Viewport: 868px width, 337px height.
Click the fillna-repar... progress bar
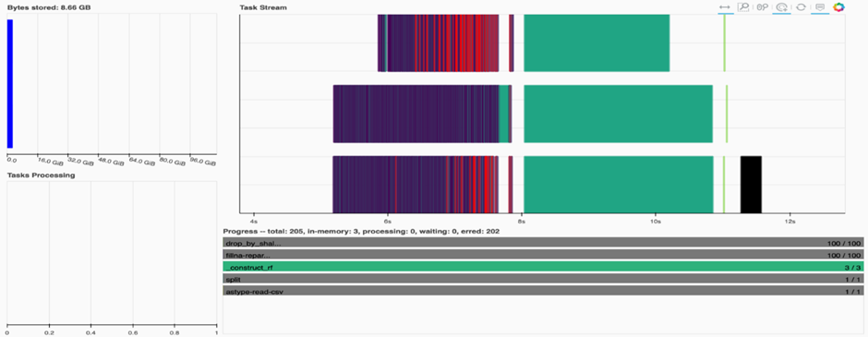543,255
